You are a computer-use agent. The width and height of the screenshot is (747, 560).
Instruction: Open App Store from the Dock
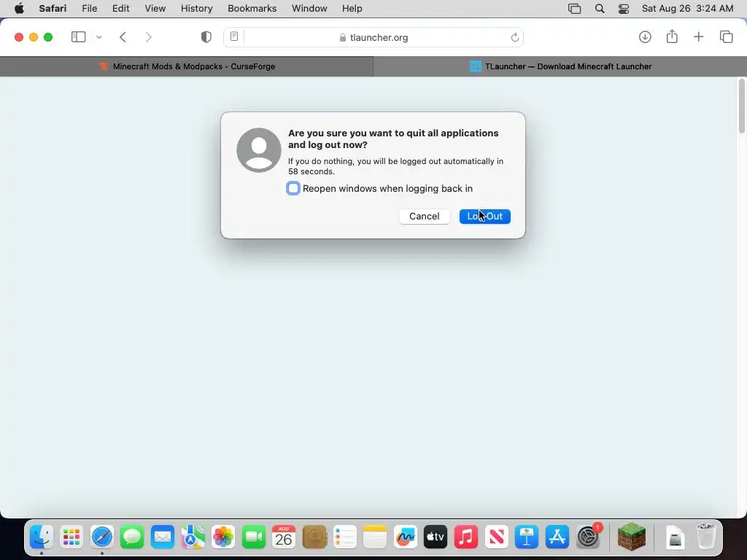[x=557, y=537]
